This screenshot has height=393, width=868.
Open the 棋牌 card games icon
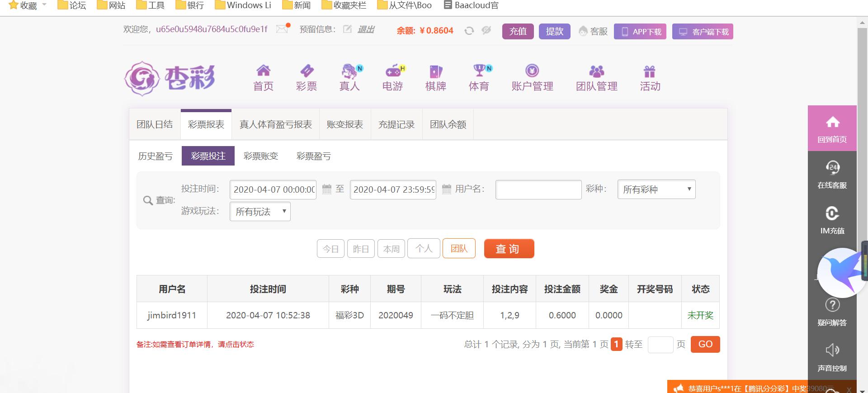click(436, 71)
